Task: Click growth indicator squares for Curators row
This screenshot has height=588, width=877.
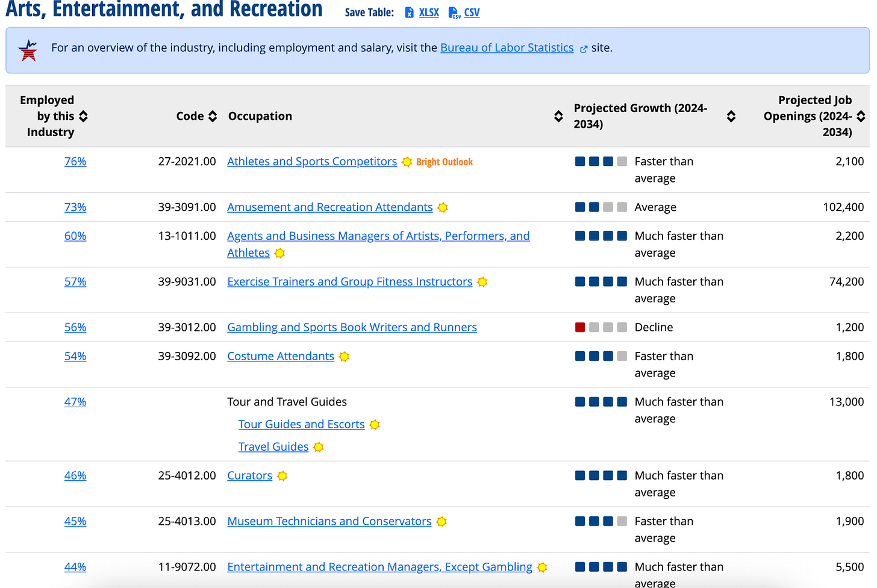Action: [601, 476]
